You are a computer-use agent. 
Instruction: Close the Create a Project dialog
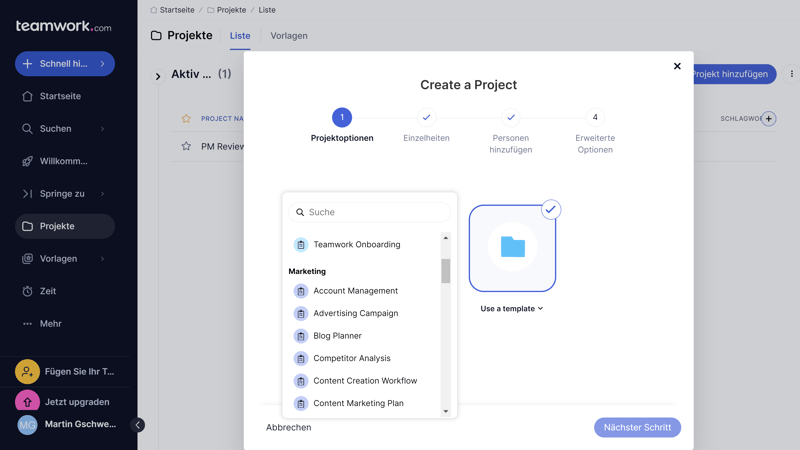pyautogui.click(x=677, y=66)
